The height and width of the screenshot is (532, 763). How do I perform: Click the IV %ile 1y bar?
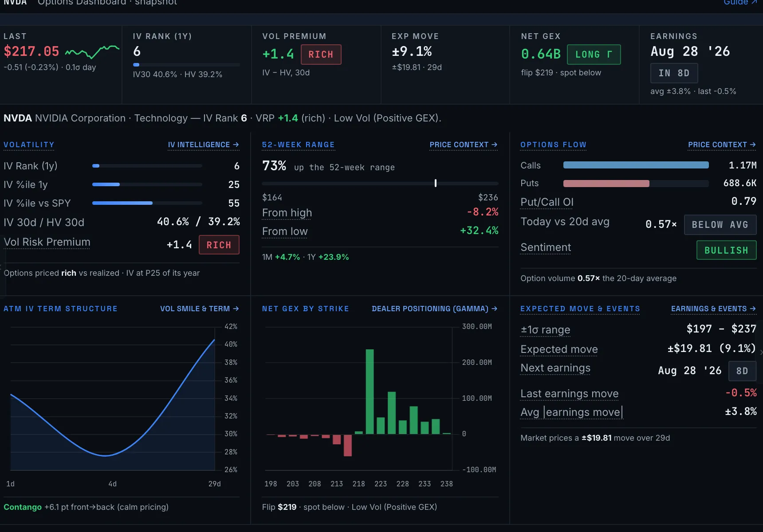point(147,184)
